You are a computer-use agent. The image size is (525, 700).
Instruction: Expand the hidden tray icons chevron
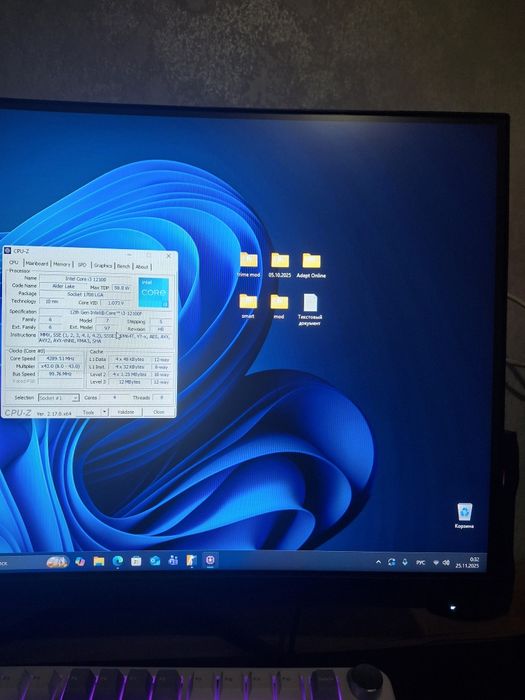pyautogui.click(x=379, y=562)
